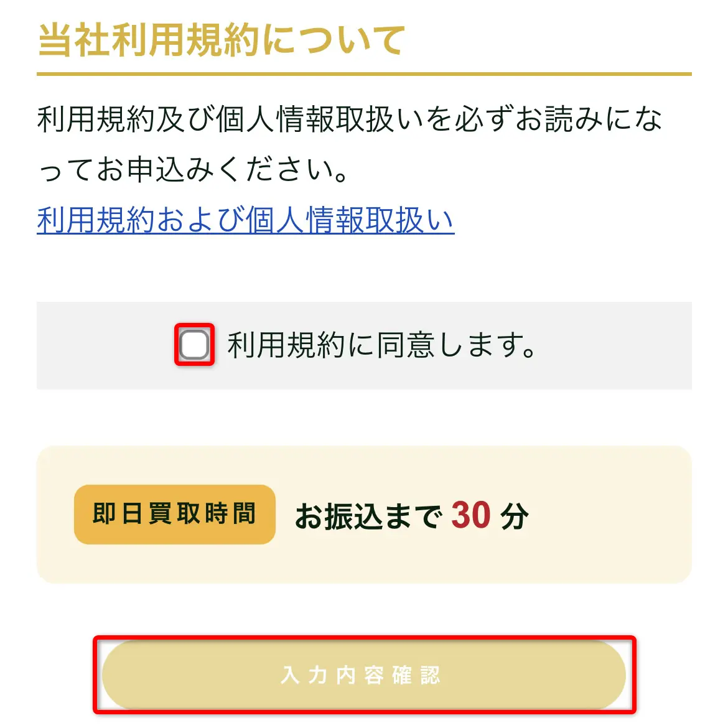The height and width of the screenshot is (728, 728).
Task: Click the 分 character after 30
Action: tap(515, 516)
